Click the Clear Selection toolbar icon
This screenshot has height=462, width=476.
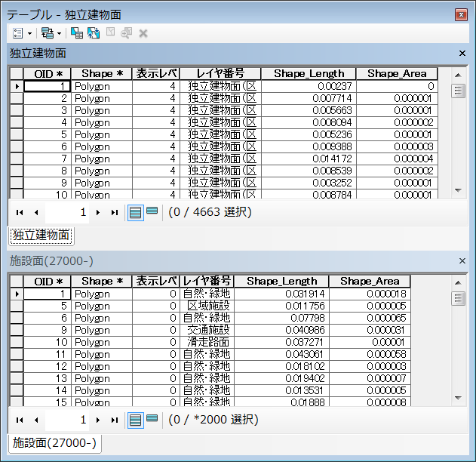[x=110, y=32]
